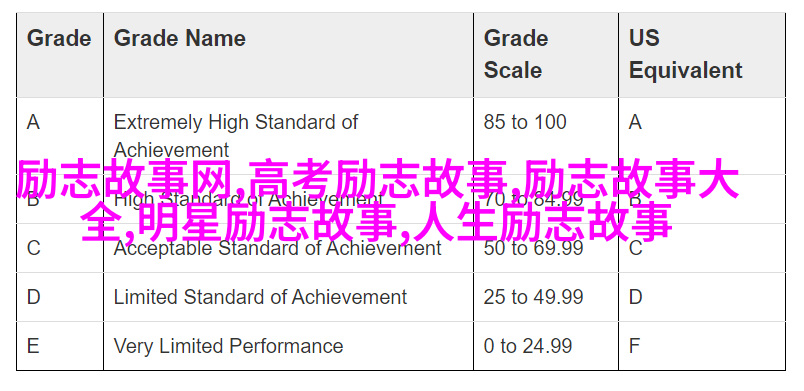
Task: Click the Grade Scale column header
Action: (x=546, y=55)
